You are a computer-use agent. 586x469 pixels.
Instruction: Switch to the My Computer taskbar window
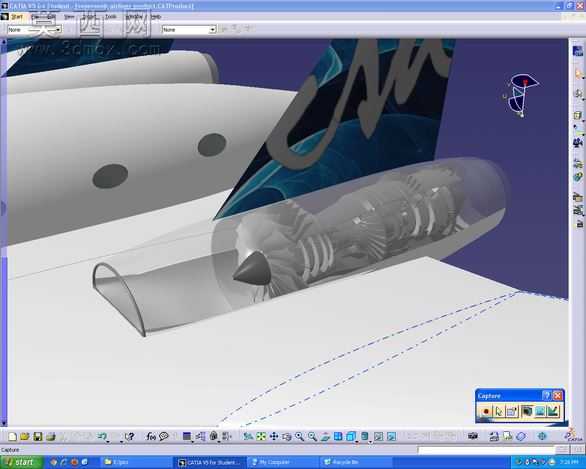(284, 463)
